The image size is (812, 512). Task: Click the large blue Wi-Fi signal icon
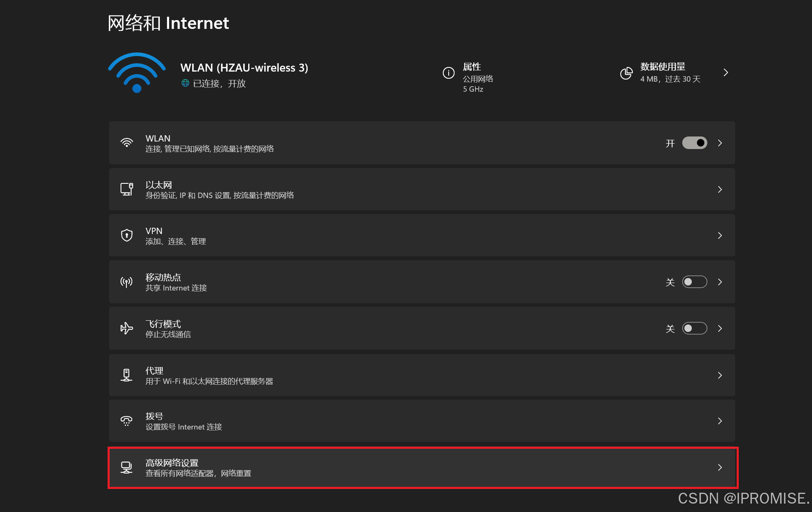point(136,72)
